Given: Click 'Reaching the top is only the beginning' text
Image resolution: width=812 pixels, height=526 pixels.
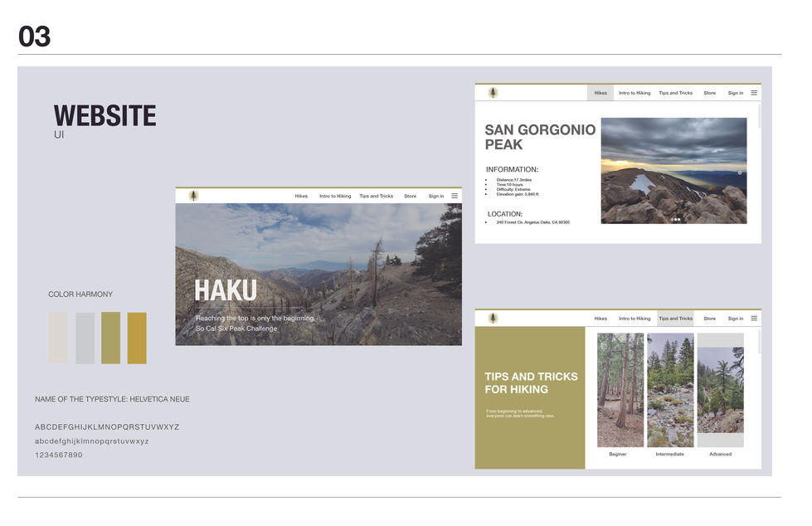Looking at the screenshot, I should (x=255, y=319).
